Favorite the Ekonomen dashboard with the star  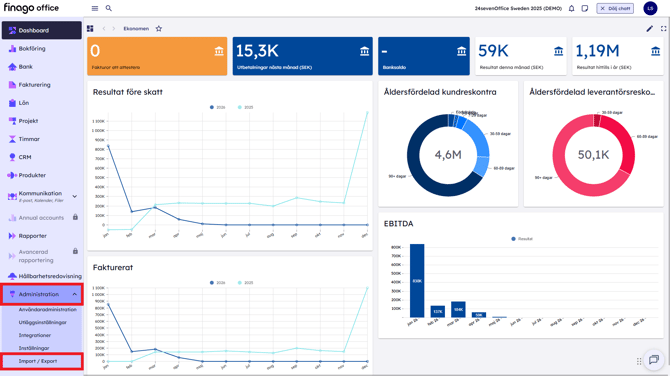159,29
